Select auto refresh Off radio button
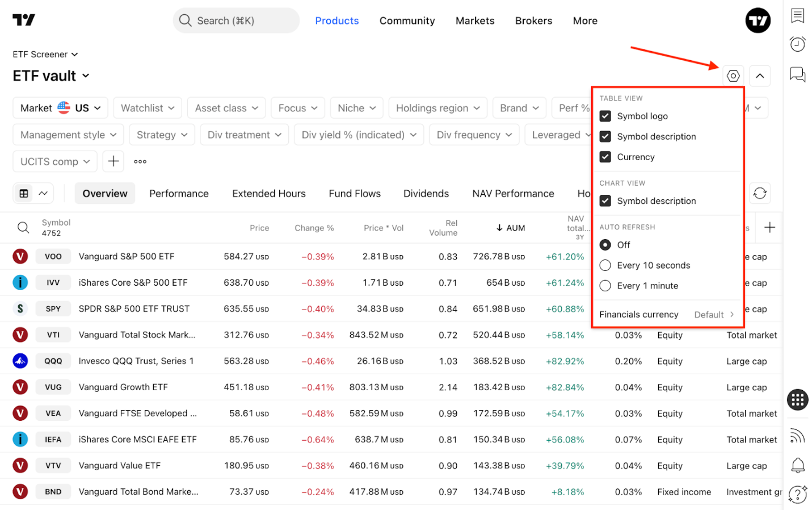This screenshot has height=510, width=812. click(605, 245)
